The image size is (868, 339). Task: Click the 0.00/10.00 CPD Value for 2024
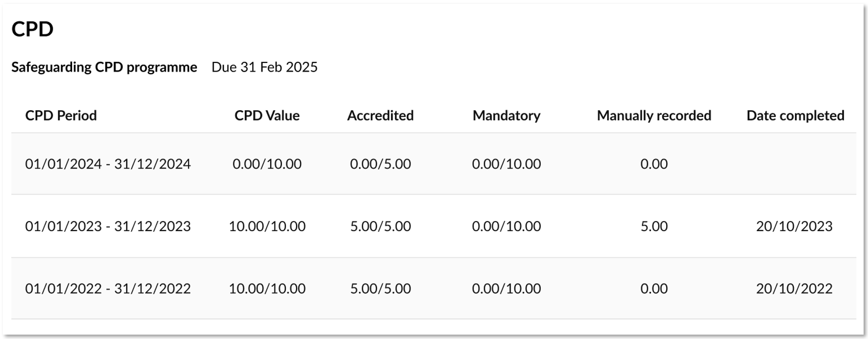[x=267, y=164]
